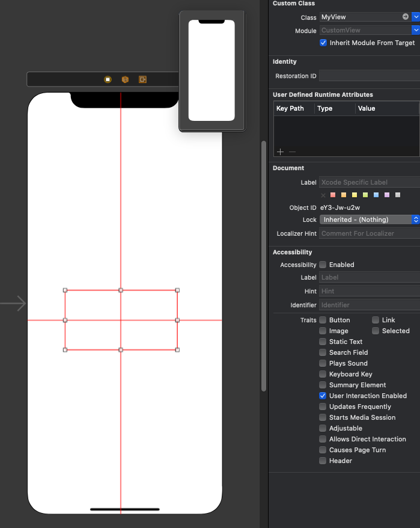Click the Xcode Specific Label field
This screenshot has width=420, height=528.
pos(370,182)
